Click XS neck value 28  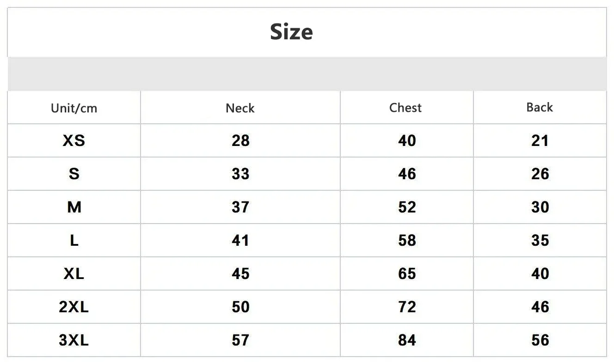click(x=240, y=140)
